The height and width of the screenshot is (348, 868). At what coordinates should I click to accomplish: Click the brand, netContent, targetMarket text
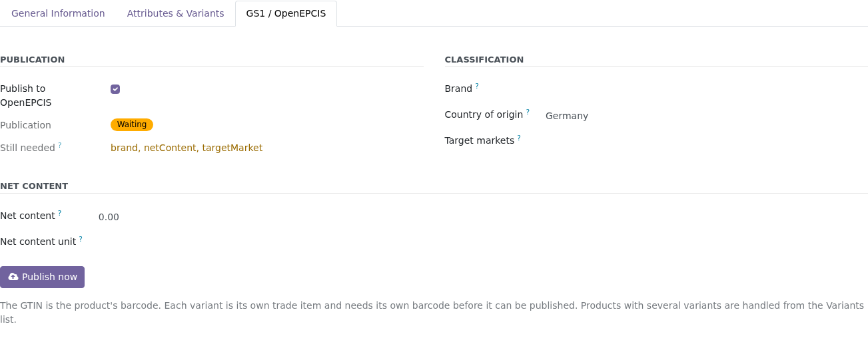click(187, 148)
